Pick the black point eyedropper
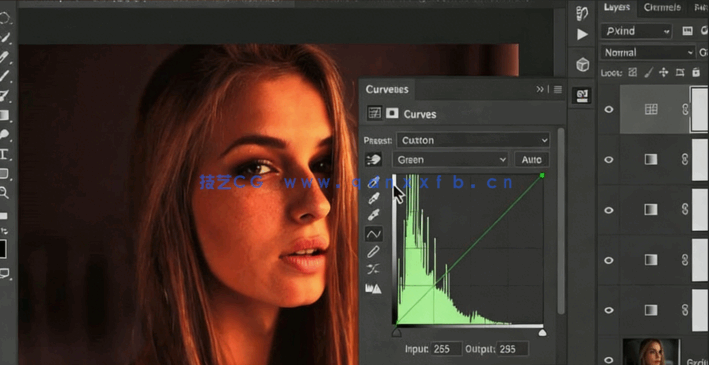The width and height of the screenshot is (709, 365). (x=373, y=181)
